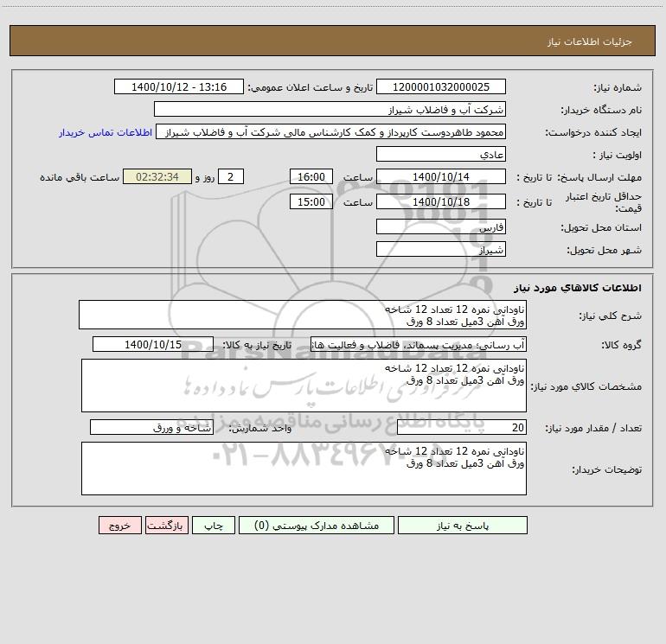
Task: Click the 'واحد شمارش:' label
Action: point(260,428)
